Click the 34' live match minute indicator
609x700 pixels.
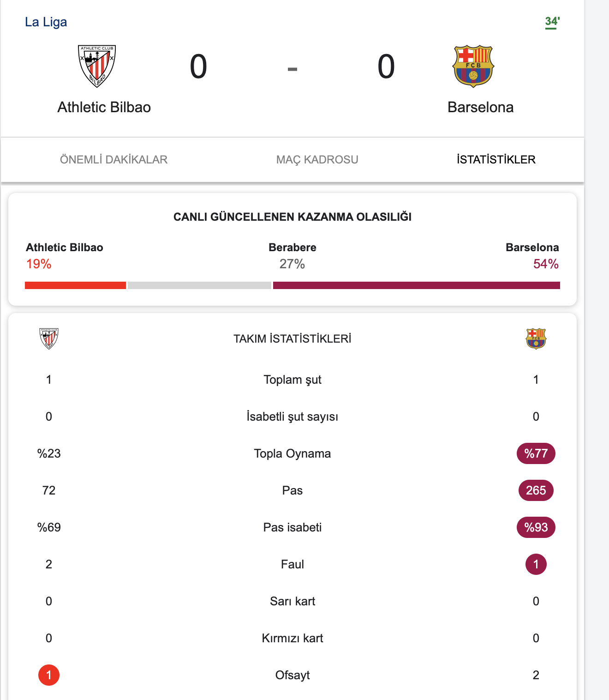tap(552, 22)
